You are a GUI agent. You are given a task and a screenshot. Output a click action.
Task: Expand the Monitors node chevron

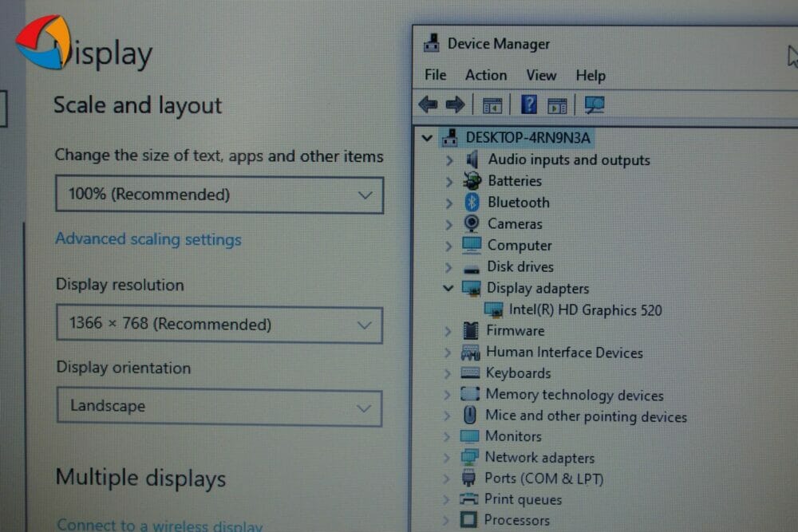(446, 436)
